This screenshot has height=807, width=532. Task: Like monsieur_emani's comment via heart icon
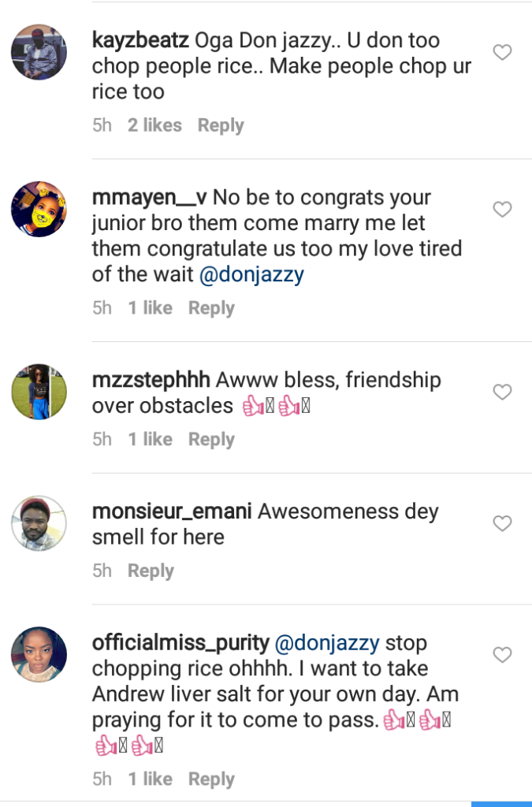502,523
